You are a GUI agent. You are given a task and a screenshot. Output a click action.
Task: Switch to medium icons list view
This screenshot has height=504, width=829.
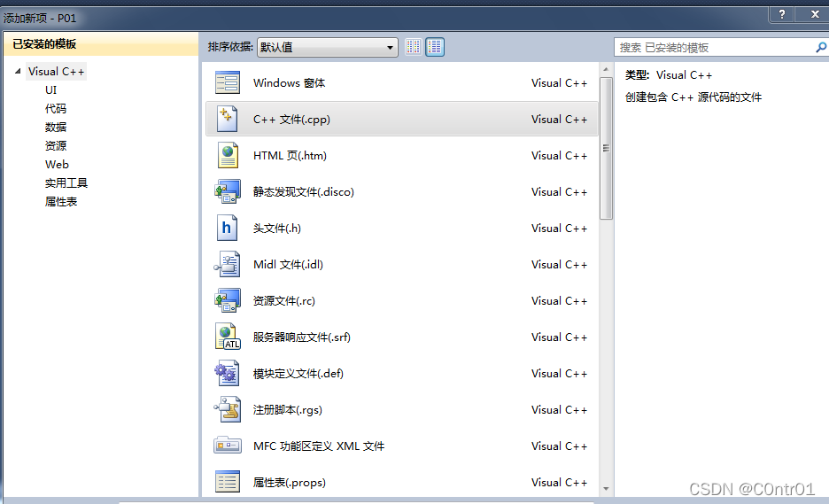pos(435,47)
